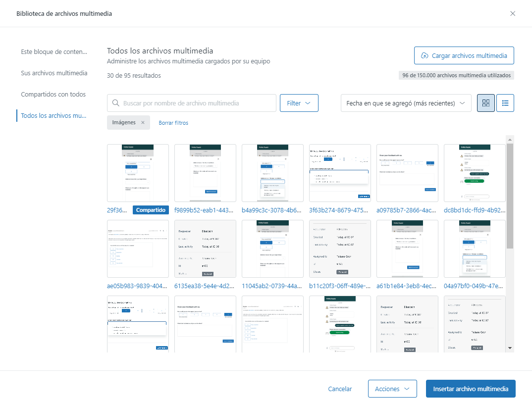Select thumbnail for a61b1e84-3eb8-4ec...

click(x=407, y=249)
